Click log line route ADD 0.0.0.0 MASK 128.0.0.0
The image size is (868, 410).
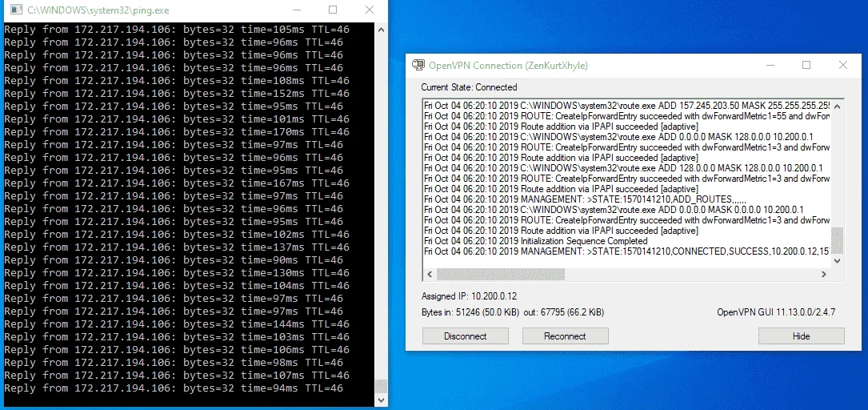pos(618,137)
